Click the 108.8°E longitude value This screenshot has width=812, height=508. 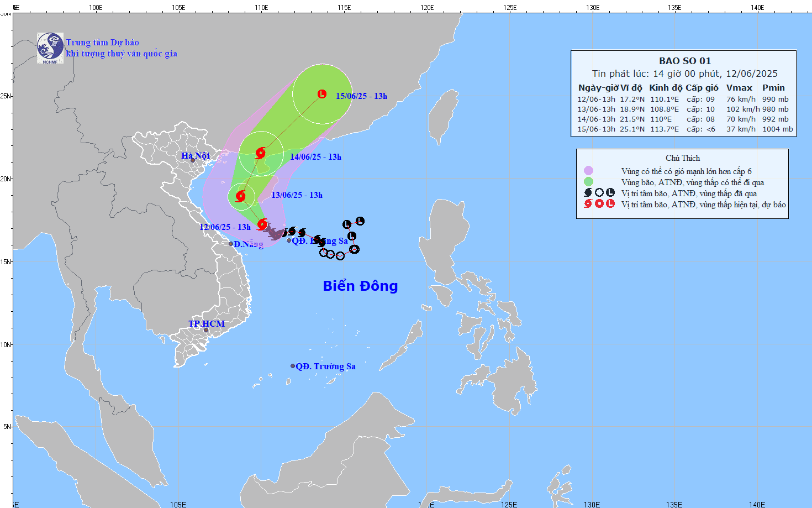(665, 109)
